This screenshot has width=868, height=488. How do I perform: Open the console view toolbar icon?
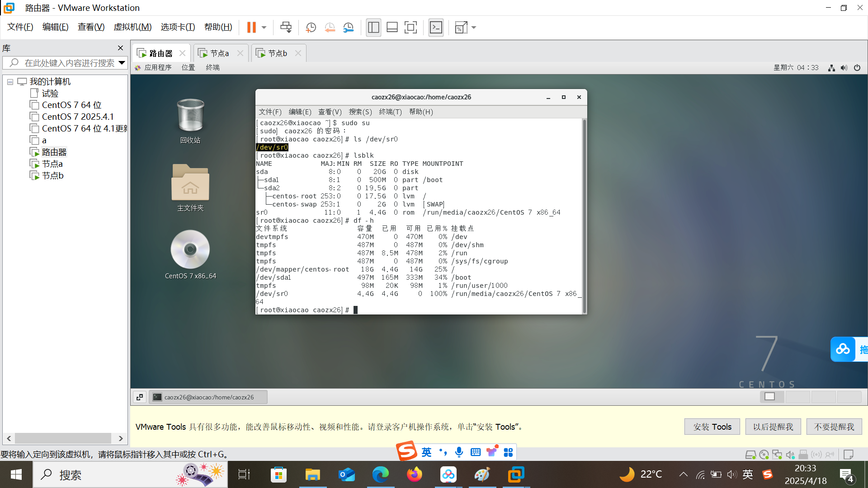click(436, 28)
